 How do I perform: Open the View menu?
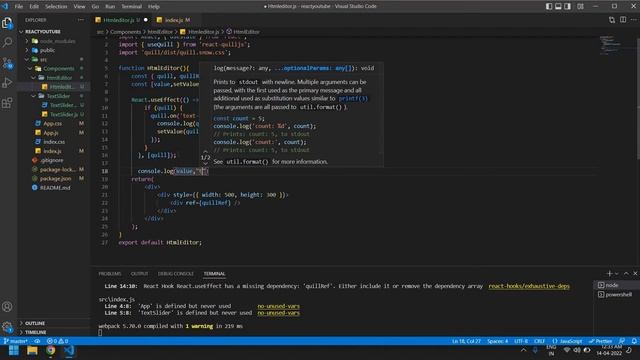(79, 6)
